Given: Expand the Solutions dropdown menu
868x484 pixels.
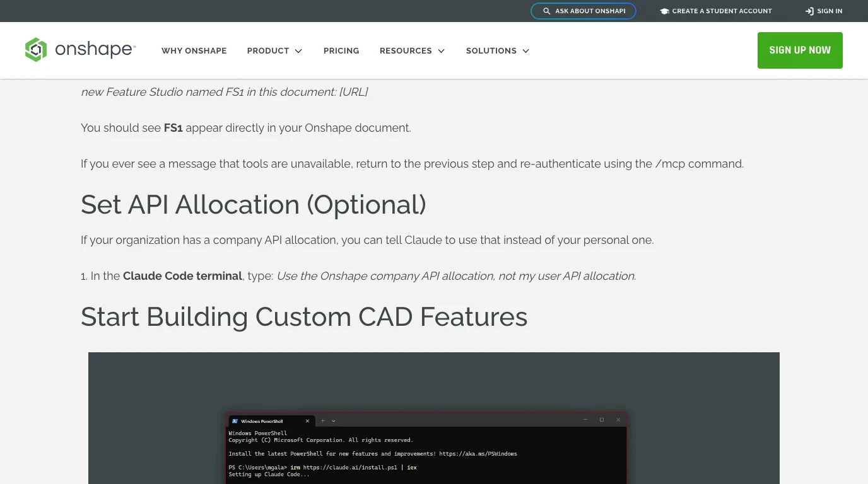Looking at the screenshot, I should click(x=498, y=50).
